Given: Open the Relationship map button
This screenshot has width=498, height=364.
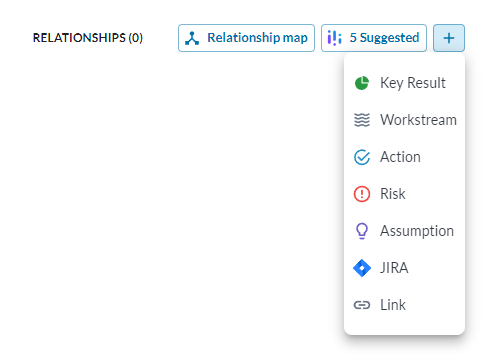Looking at the screenshot, I should pyautogui.click(x=246, y=38).
